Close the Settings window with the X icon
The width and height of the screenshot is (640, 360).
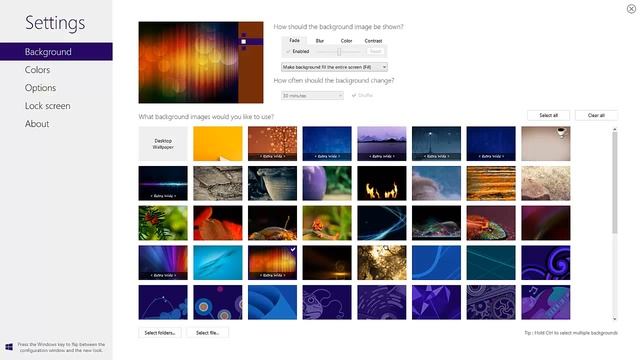[x=631, y=9]
